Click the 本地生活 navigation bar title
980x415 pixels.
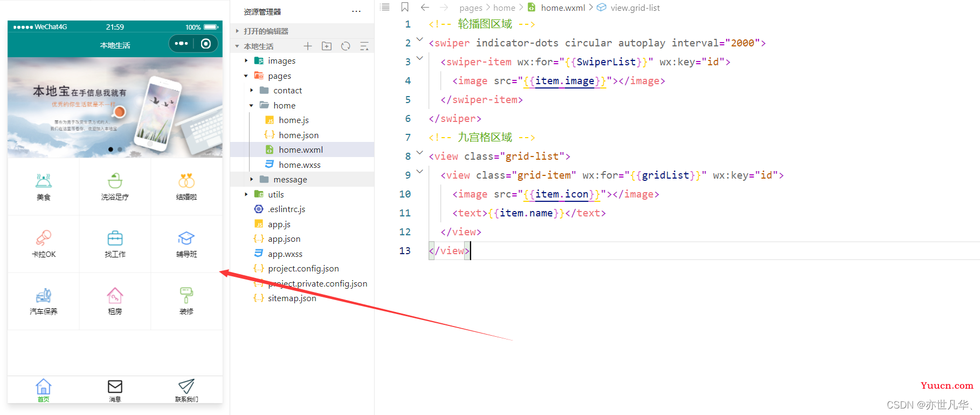coord(115,45)
